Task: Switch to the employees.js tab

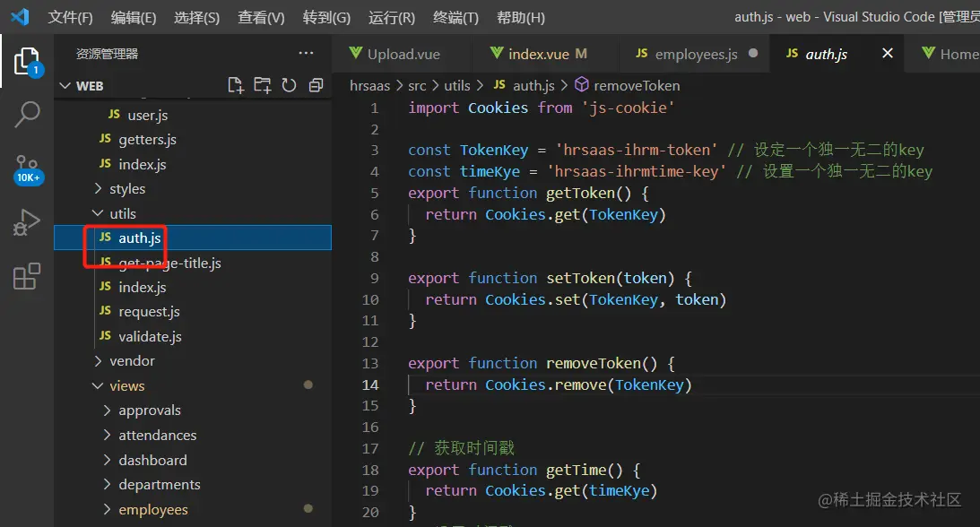Action: [x=694, y=54]
